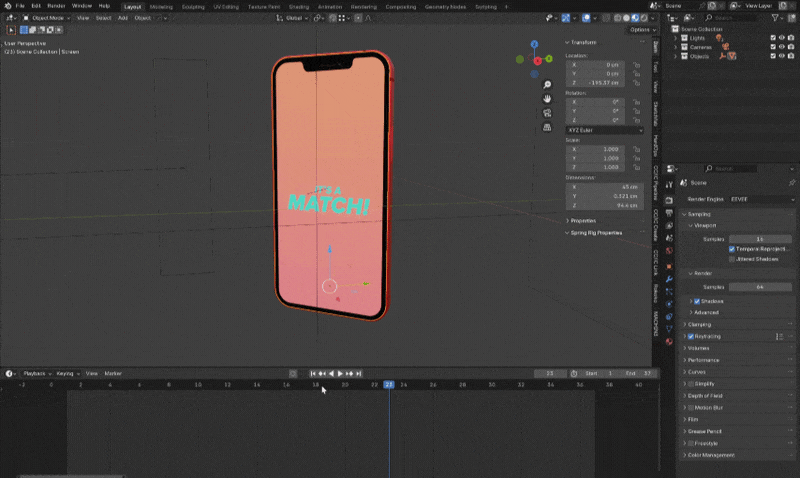Image resolution: width=800 pixels, height=478 pixels.
Task: Switch perspective/orthographic with the grid icon
Action: coord(548,127)
